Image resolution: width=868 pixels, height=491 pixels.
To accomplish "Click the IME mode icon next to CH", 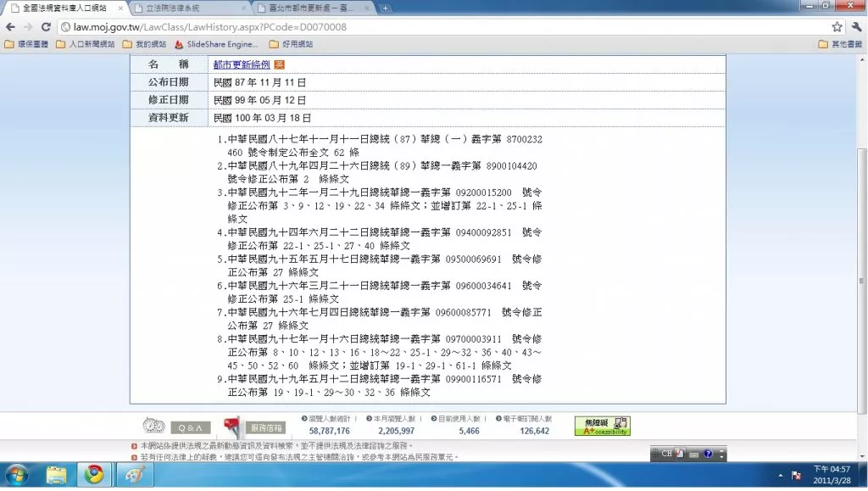I will click(x=680, y=454).
